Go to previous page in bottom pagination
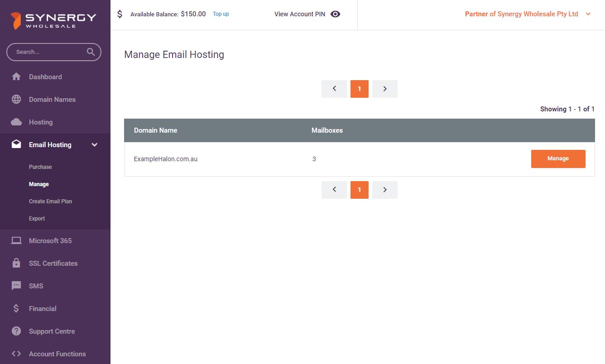The height and width of the screenshot is (364, 605). [334, 190]
